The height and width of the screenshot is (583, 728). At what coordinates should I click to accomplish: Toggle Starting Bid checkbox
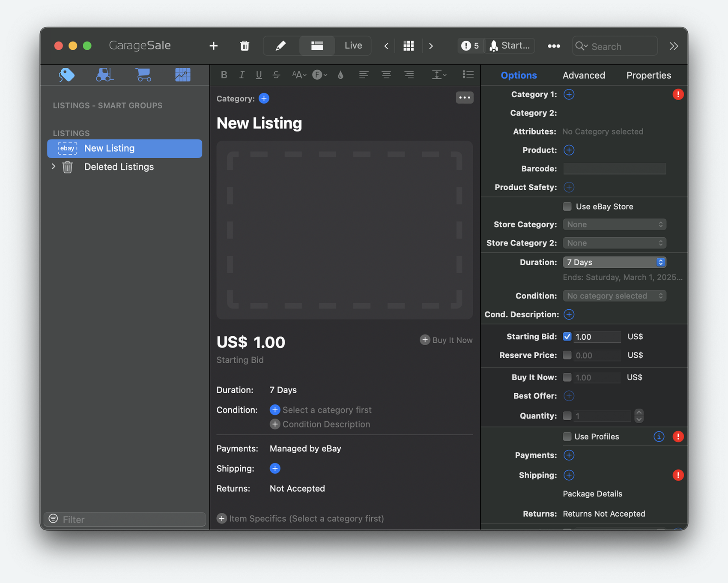[567, 337]
